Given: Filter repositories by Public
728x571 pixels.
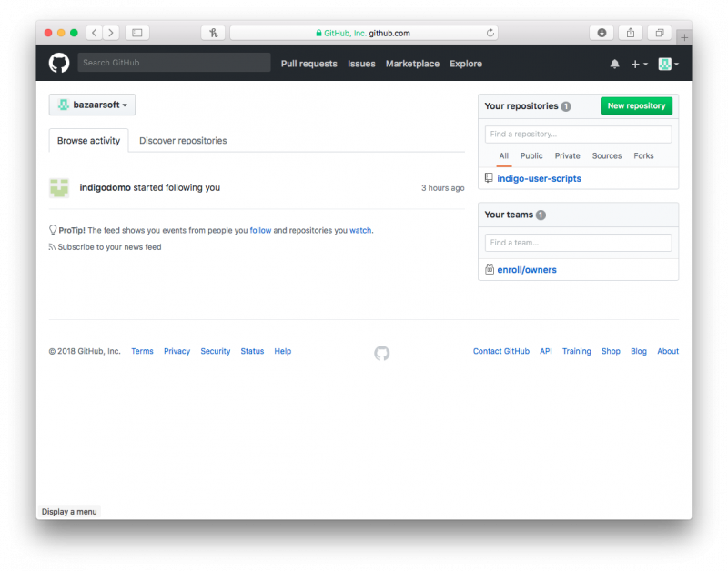Looking at the screenshot, I should pos(531,155).
